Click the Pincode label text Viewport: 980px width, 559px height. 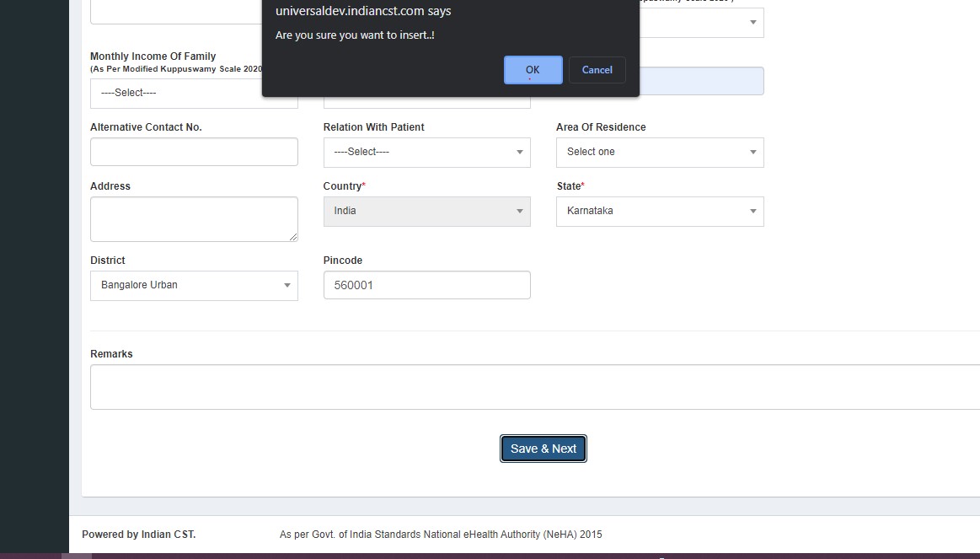click(342, 261)
